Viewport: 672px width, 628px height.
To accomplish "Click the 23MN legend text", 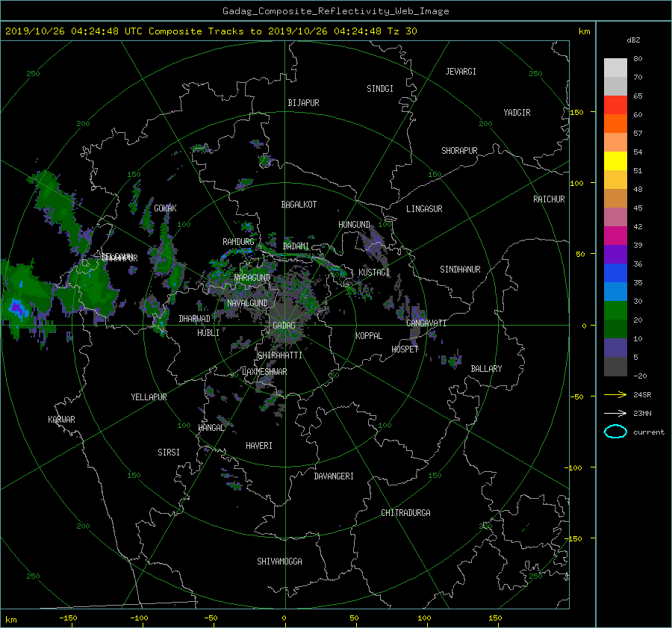I will tap(642, 414).
